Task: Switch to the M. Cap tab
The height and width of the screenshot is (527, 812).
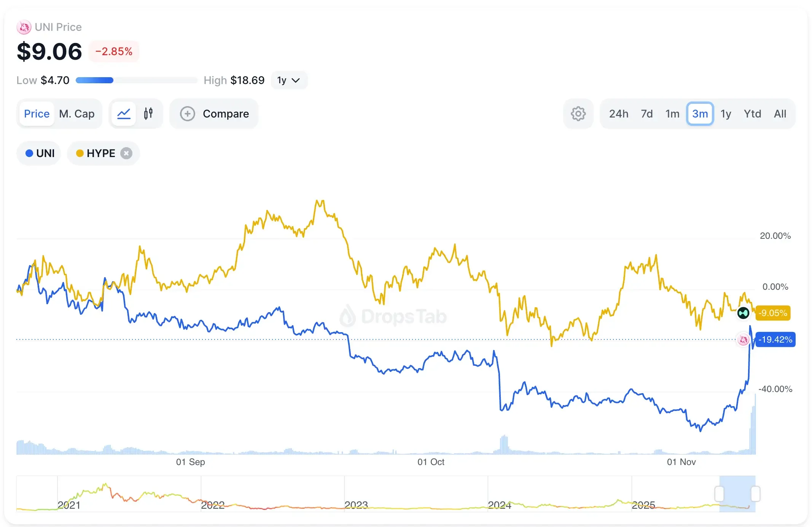Action: 77,113
